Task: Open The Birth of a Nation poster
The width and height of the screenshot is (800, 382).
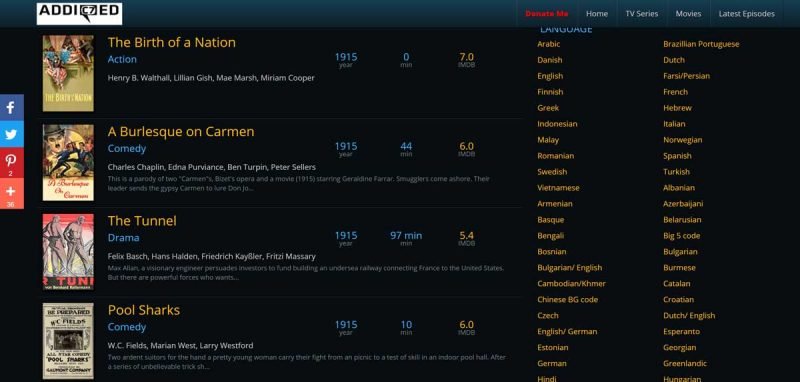Action: point(68,73)
